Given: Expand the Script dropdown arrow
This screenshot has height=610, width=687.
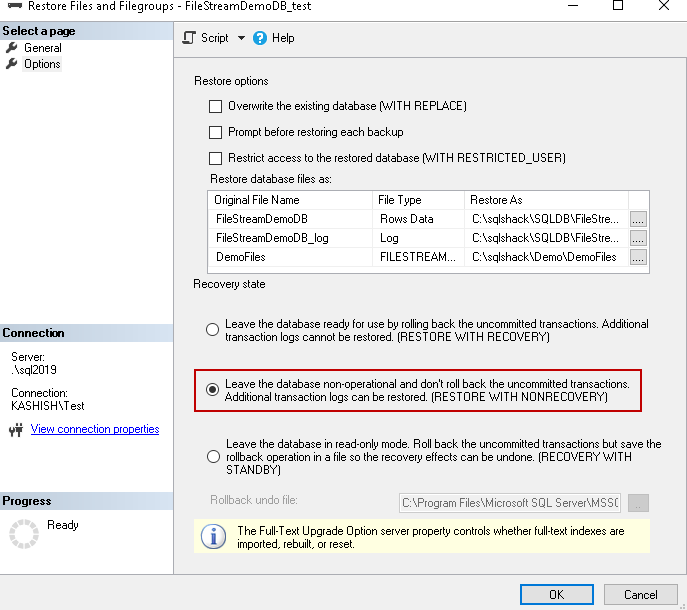Looking at the screenshot, I should 241,38.
